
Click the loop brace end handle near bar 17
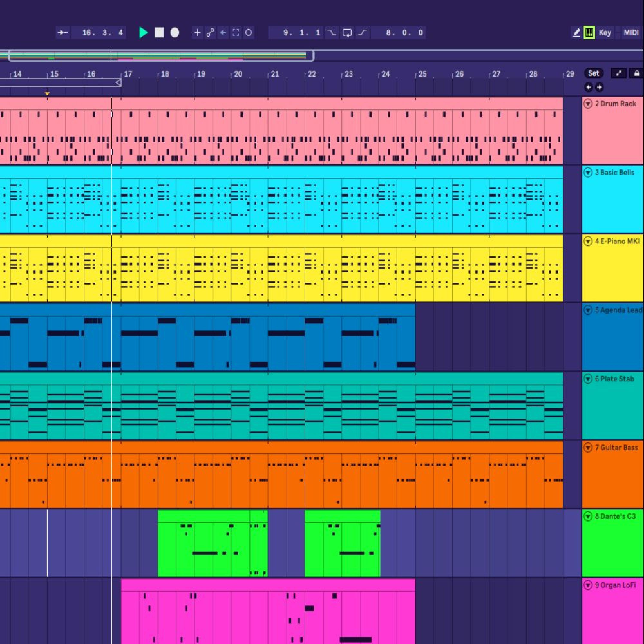point(118,82)
